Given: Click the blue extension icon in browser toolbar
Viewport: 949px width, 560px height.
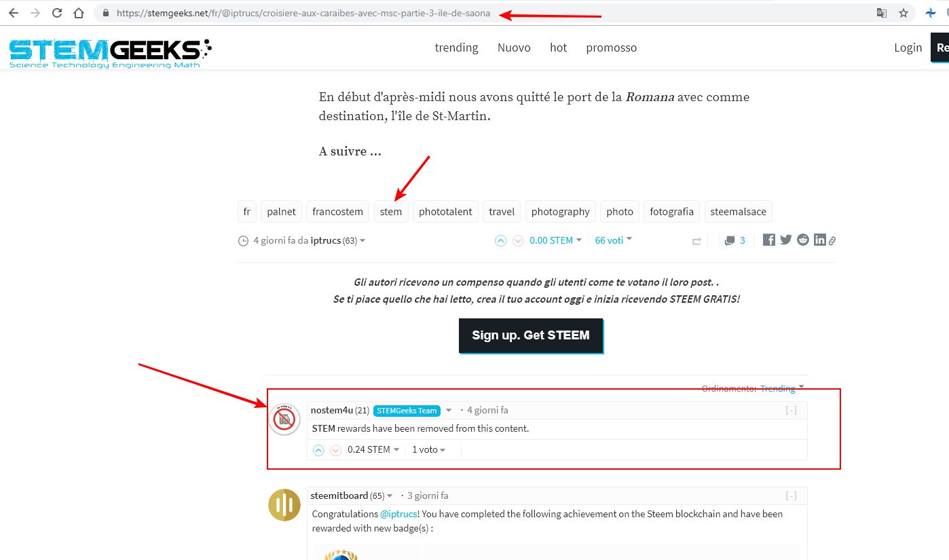Looking at the screenshot, I should [x=930, y=13].
